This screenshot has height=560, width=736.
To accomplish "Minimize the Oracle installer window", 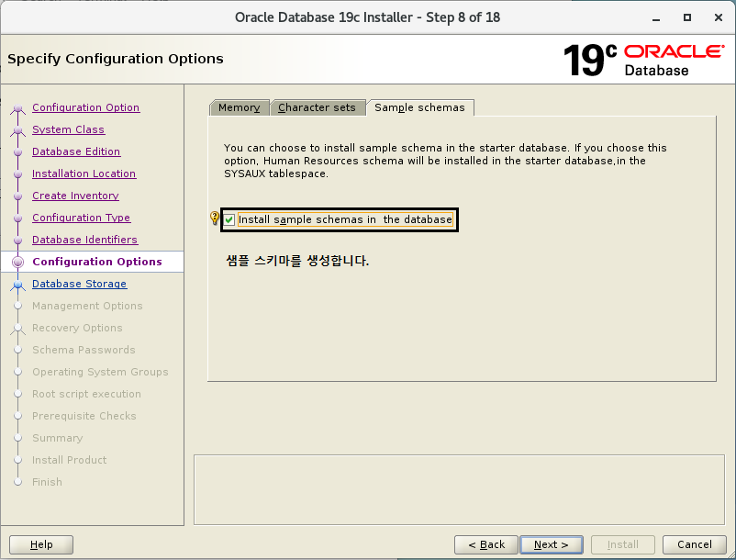I will [x=656, y=17].
